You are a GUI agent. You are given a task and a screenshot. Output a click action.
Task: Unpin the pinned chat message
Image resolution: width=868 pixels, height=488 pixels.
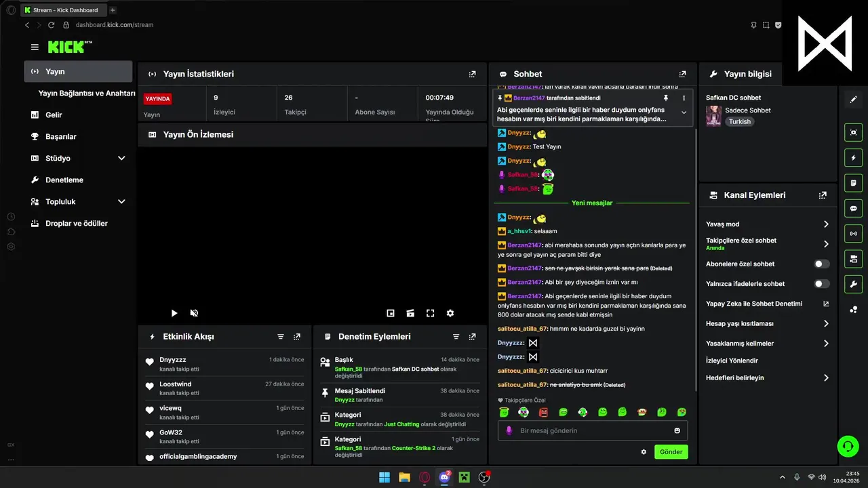click(x=666, y=98)
